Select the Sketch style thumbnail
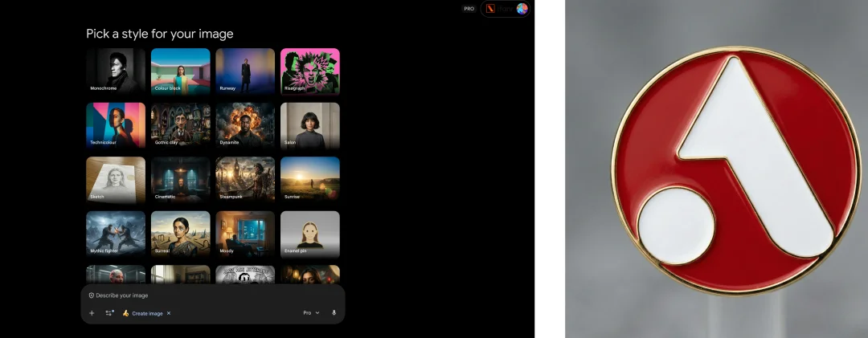The width and height of the screenshot is (868, 338). click(116, 179)
